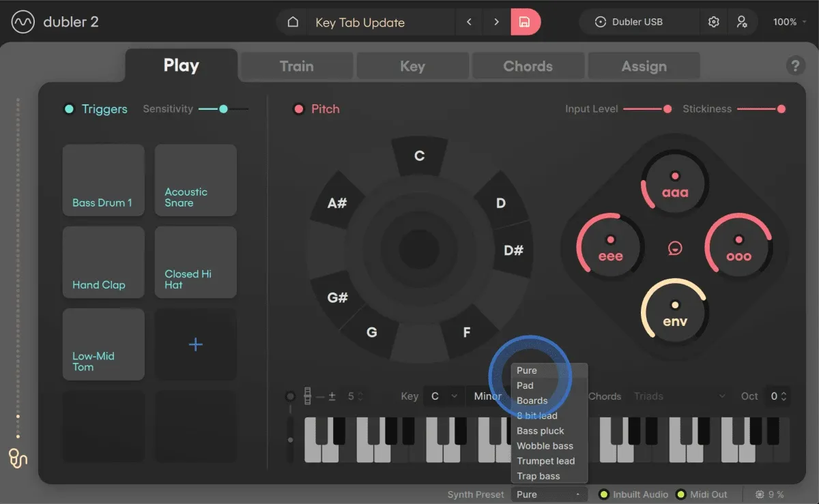819x504 pixels.
Task: Switch to the Chords tab
Action: tap(528, 66)
